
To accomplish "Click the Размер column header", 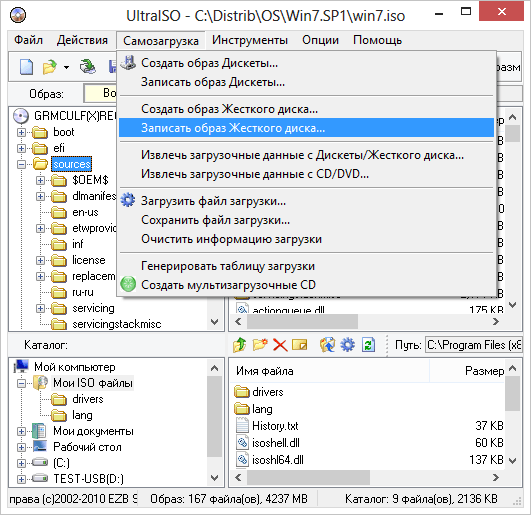I will tap(484, 371).
